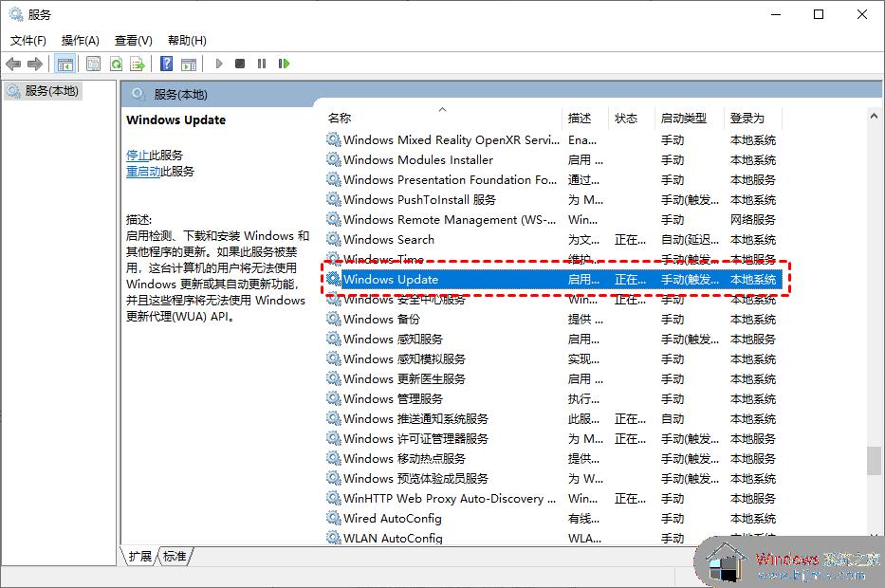
Task: Open the 文件(F) menu
Action: click(28, 41)
